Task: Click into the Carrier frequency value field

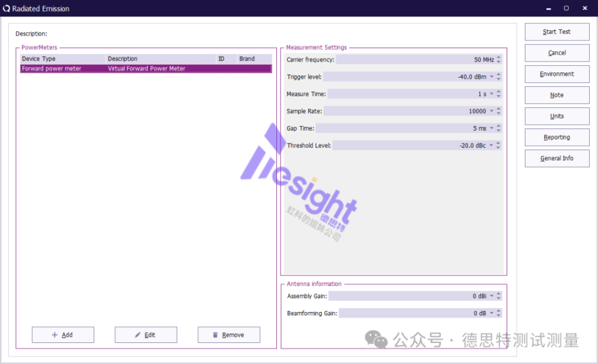Action: pos(415,60)
